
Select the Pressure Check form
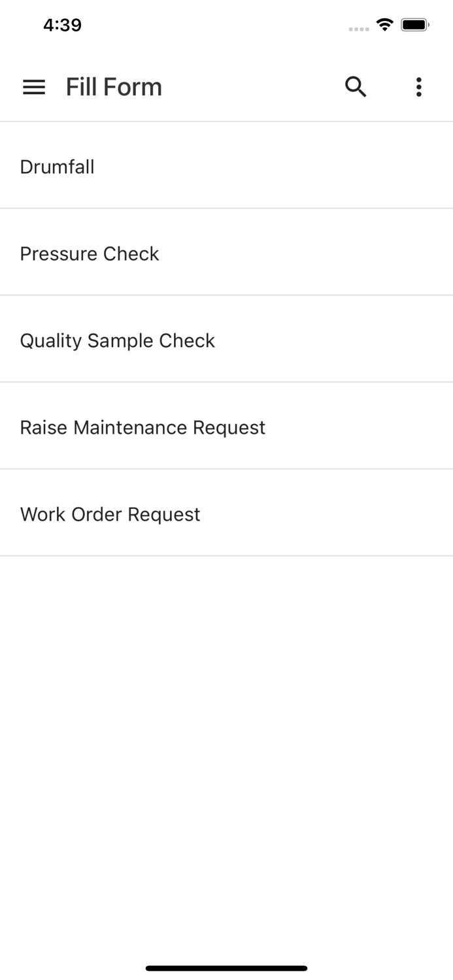pyautogui.click(x=90, y=254)
